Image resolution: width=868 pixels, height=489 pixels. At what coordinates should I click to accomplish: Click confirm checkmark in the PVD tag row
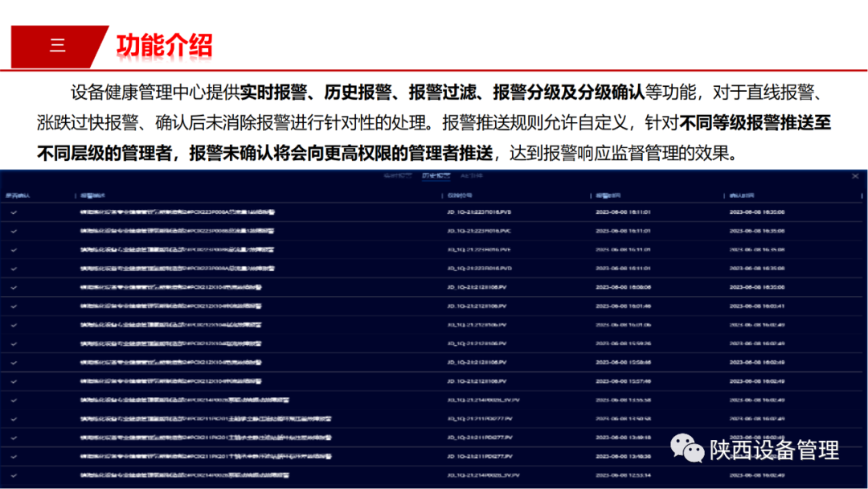click(14, 269)
